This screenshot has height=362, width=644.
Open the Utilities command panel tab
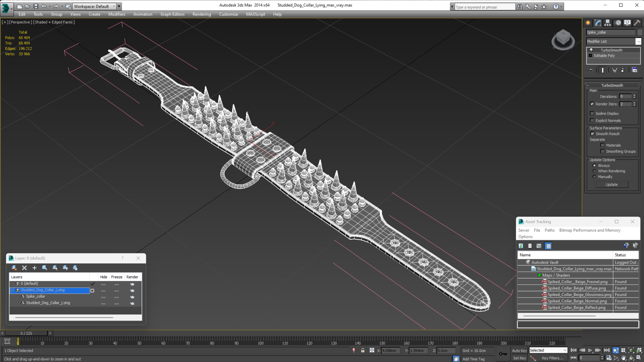(637, 23)
